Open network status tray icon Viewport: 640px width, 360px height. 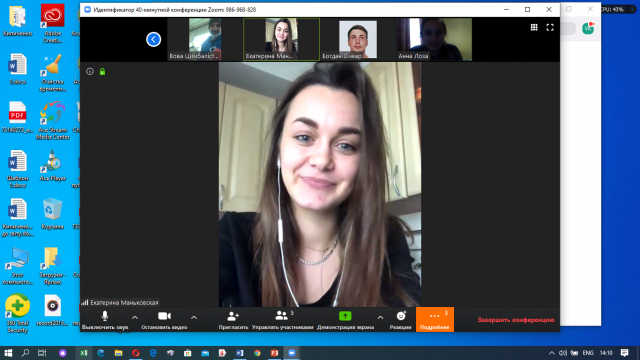pyautogui.click(x=574, y=353)
